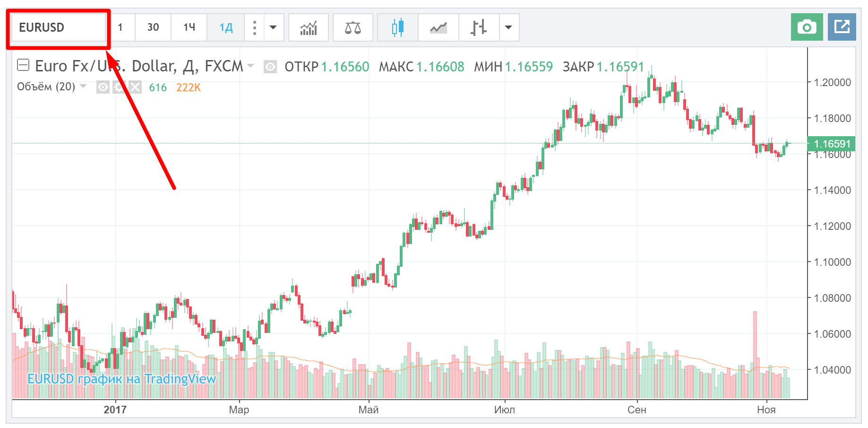Select the candlestick chart style
This screenshot has height=428, width=868.
[x=398, y=28]
